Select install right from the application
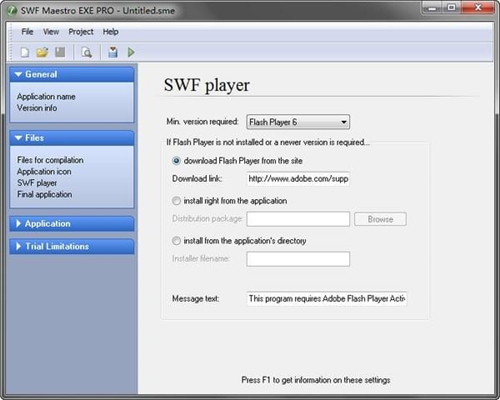Viewport: 500px width, 400px height. click(x=176, y=201)
